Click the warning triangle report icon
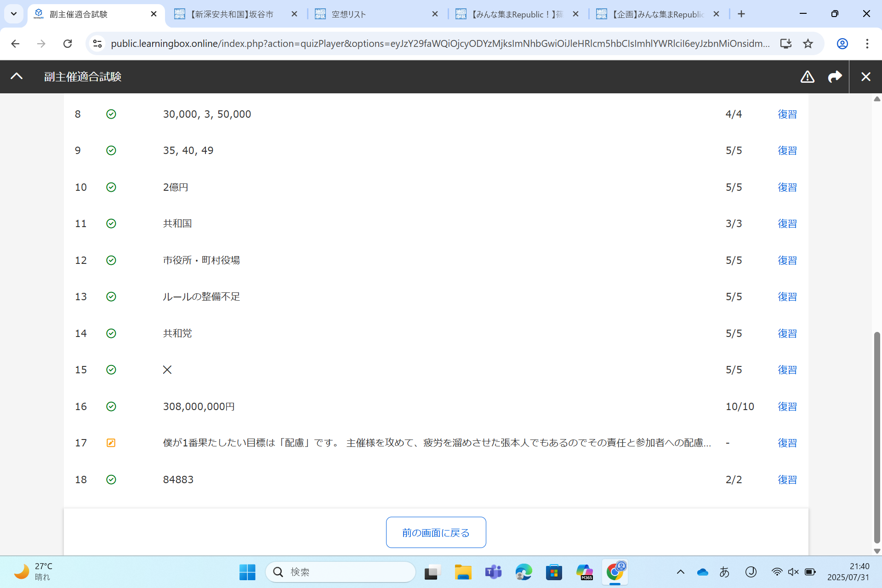 click(807, 77)
